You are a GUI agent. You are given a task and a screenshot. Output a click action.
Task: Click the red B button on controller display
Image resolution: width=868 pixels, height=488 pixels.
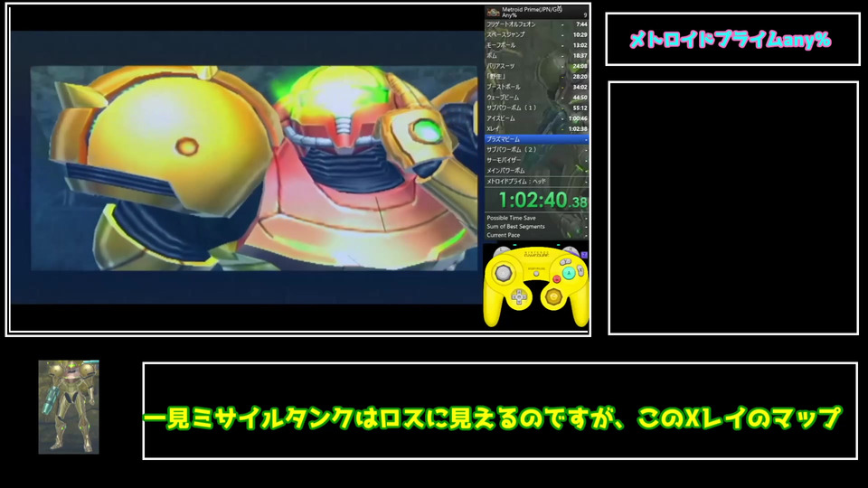pos(557,279)
